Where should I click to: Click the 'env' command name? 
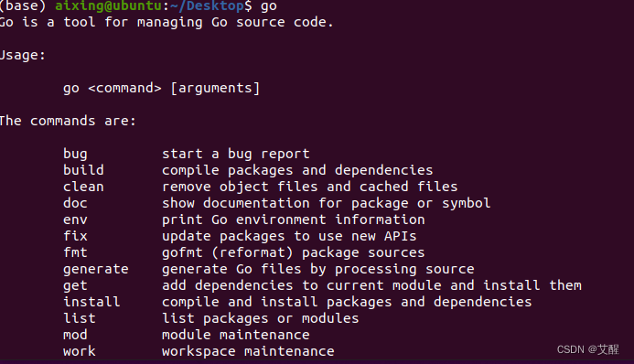[75, 219]
